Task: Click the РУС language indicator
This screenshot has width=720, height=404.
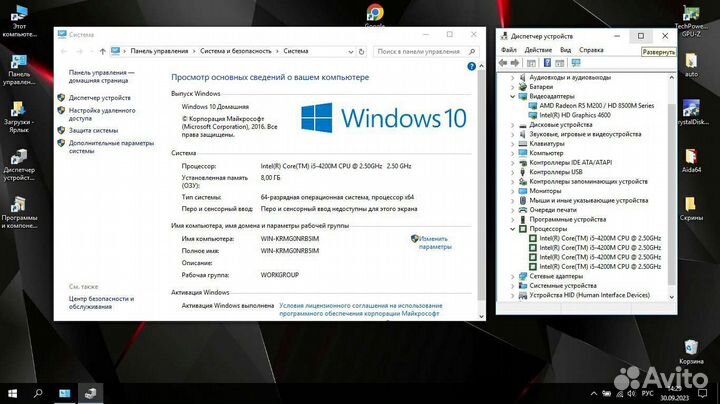Action: tap(647, 394)
